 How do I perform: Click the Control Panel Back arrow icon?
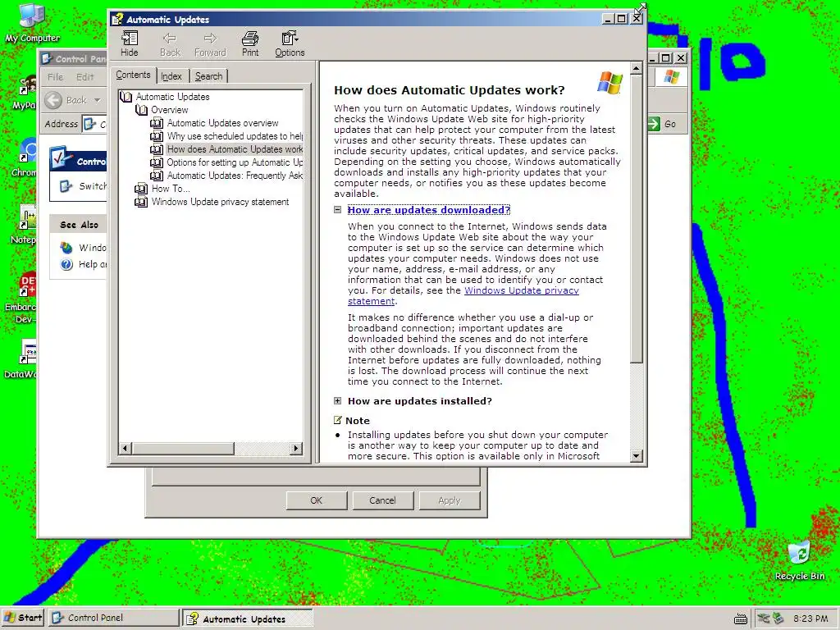(53, 100)
